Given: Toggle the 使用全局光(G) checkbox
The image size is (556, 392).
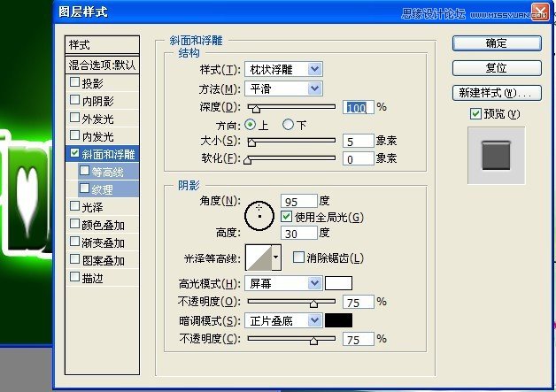Looking at the screenshot, I should pyautogui.click(x=286, y=217).
